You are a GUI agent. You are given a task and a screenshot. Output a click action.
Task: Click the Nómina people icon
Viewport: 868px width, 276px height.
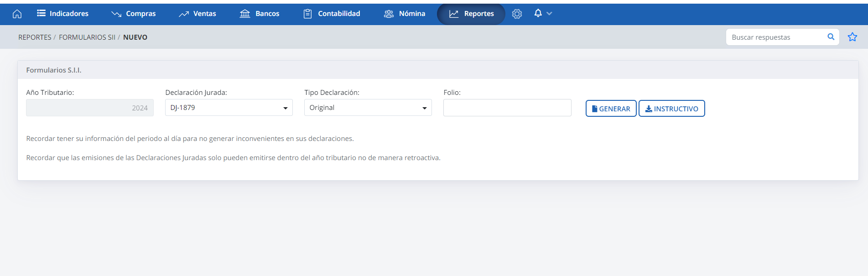pos(389,14)
